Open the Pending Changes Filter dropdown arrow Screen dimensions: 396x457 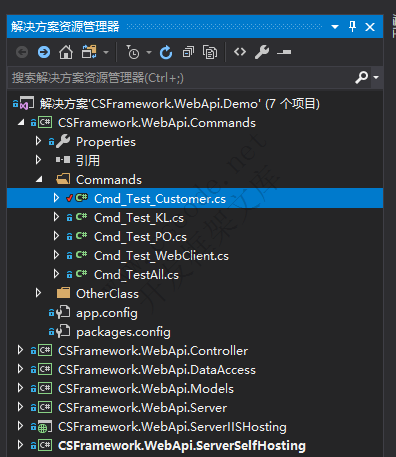(149, 52)
